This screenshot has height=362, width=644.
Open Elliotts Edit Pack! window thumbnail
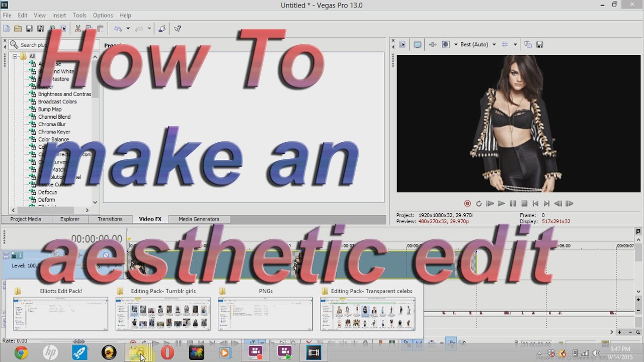pyautogui.click(x=60, y=314)
